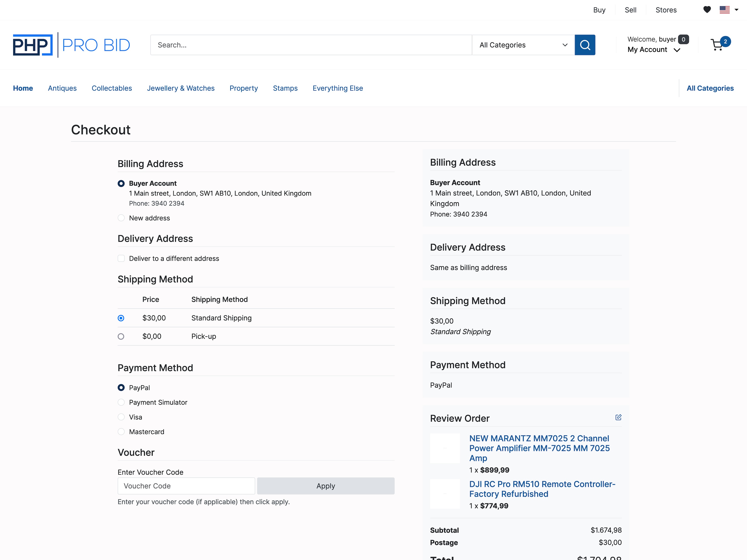Open the DJI RC Pro RM510 product link

click(542, 489)
